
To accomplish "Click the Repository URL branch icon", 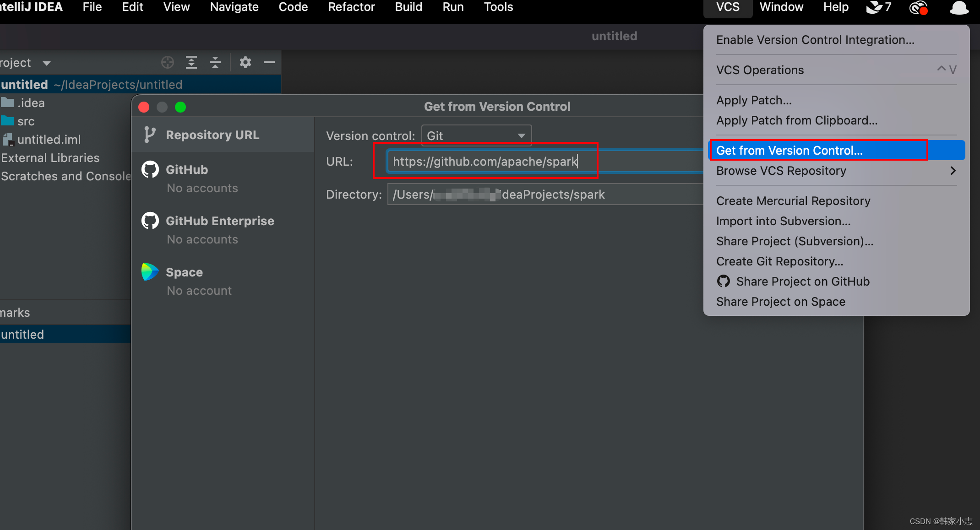I will pos(149,135).
